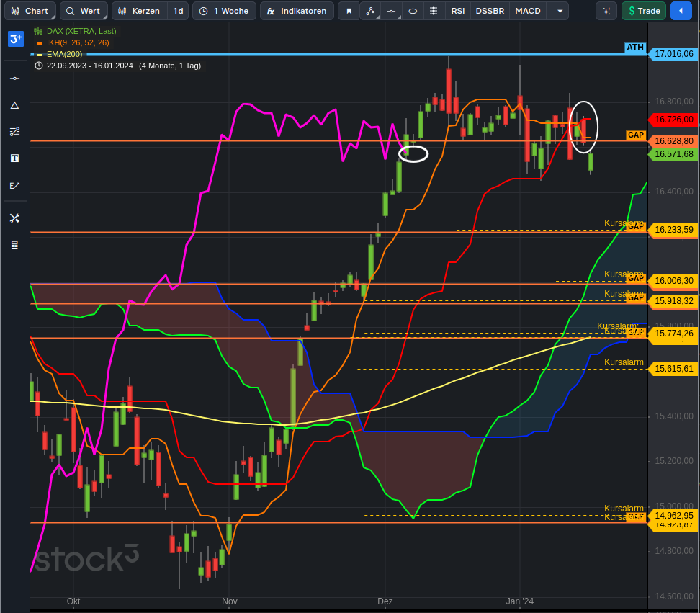
Task: Expand the indicator overflow dropdown arrow
Action: 558,11
